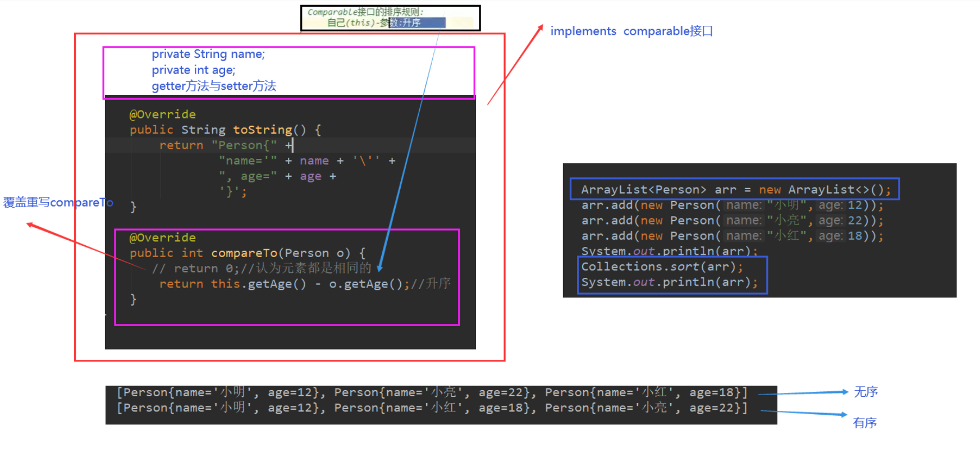Click the '无序' label

[x=866, y=392]
